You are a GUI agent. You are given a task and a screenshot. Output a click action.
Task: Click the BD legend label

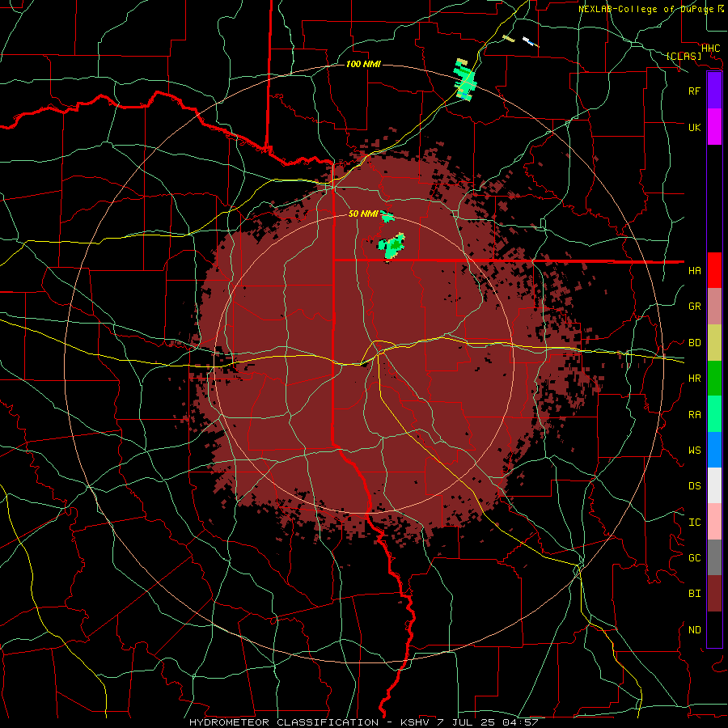point(694,343)
